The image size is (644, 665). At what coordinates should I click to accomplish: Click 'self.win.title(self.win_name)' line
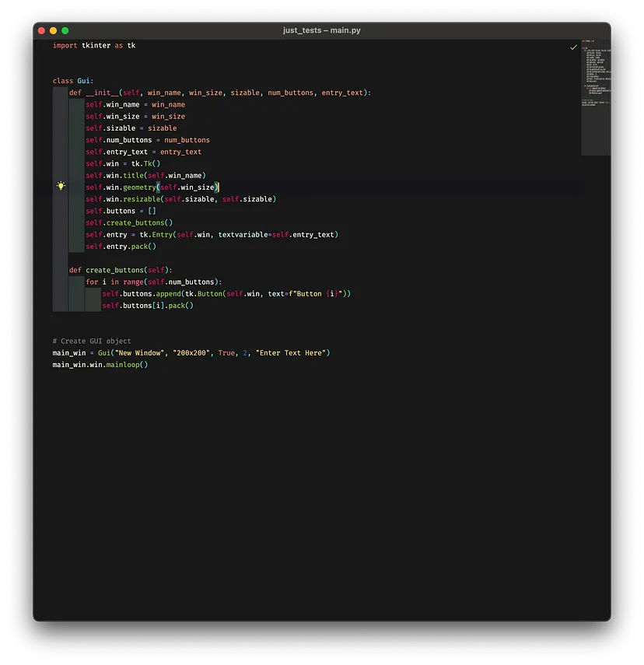(x=145, y=176)
